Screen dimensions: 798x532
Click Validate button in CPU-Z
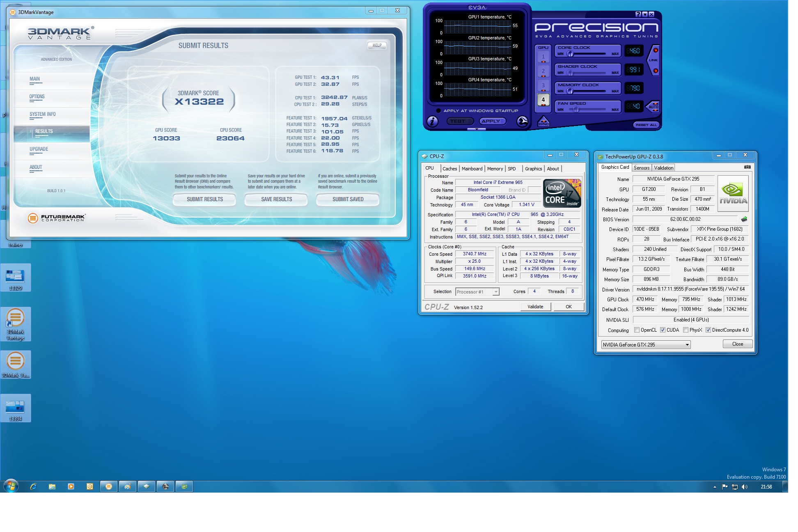pyautogui.click(x=535, y=307)
